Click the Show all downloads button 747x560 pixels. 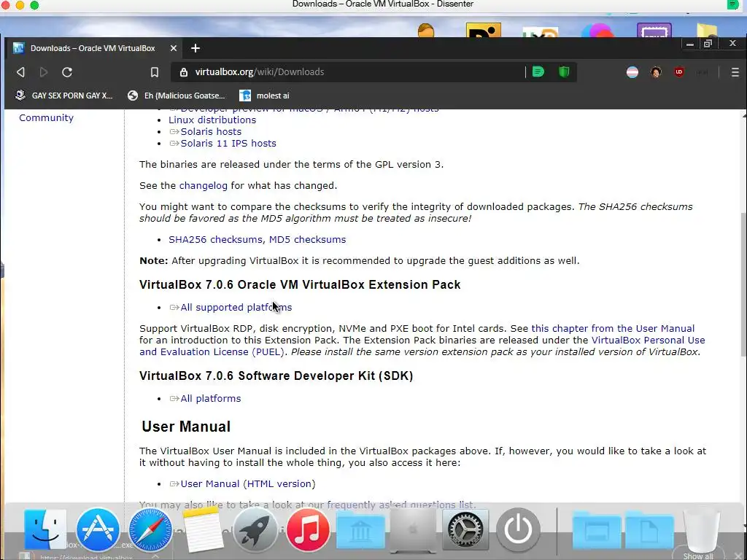click(698, 556)
